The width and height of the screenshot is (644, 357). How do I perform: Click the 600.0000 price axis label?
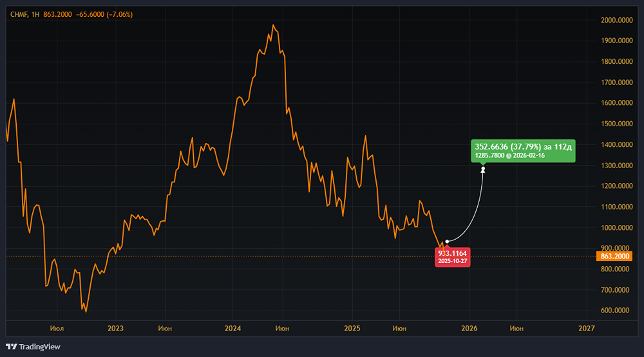click(x=614, y=311)
